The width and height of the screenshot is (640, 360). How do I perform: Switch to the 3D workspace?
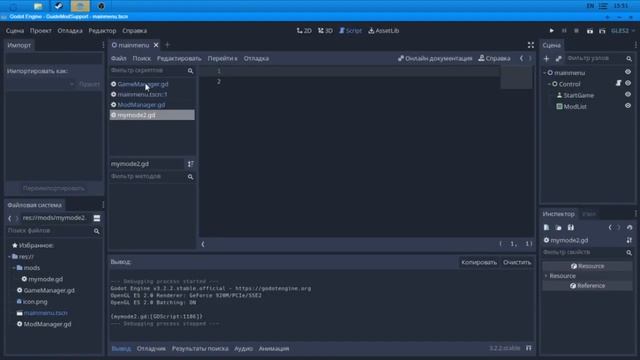[x=325, y=31]
